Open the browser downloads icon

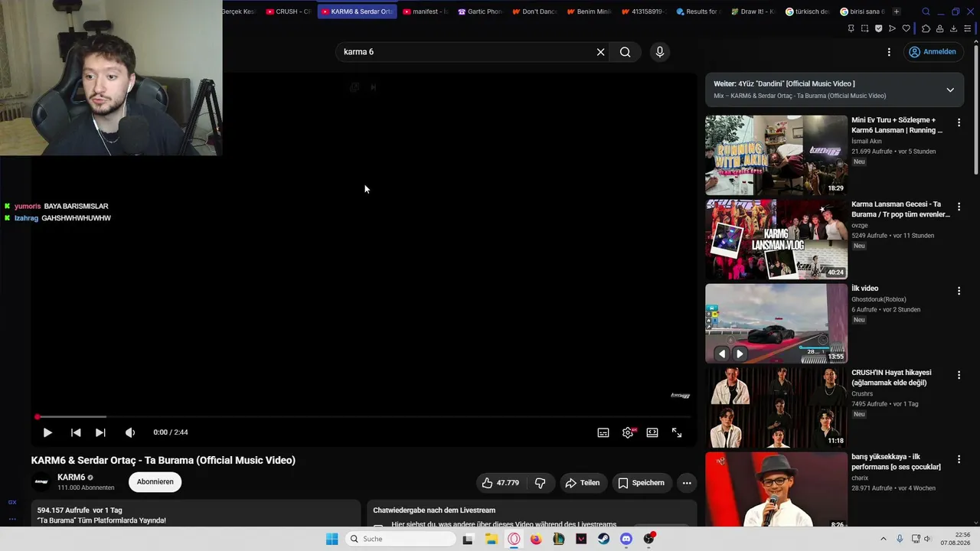point(953,28)
